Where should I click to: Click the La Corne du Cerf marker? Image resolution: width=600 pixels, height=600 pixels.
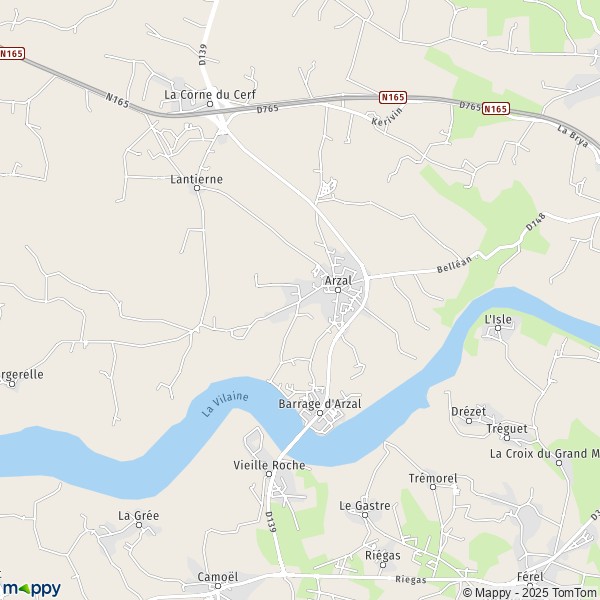[x=210, y=104]
